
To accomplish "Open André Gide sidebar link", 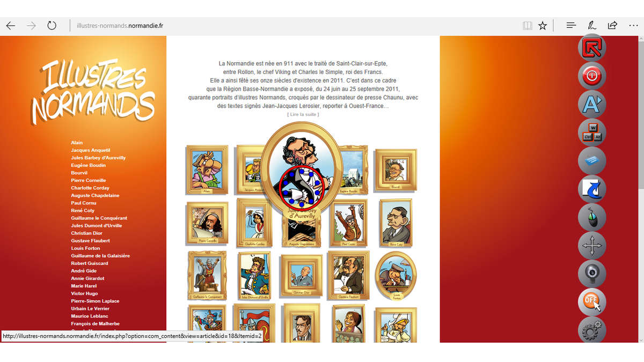I will tap(84, 271).
